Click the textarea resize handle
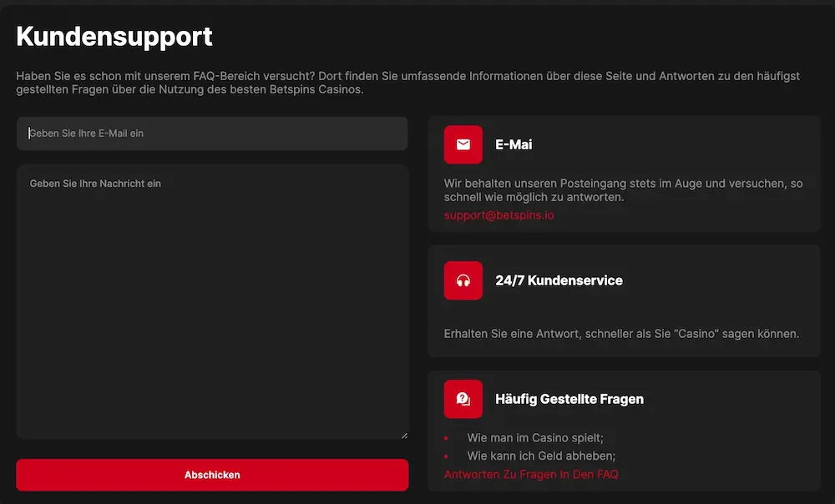The height and width of the screenshot is (504, 835). point(403,433)
